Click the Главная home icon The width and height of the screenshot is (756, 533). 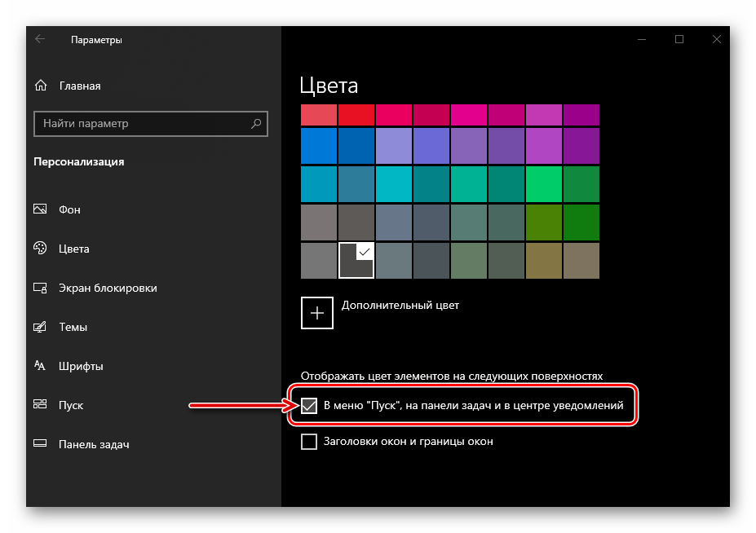coord(41,86)
